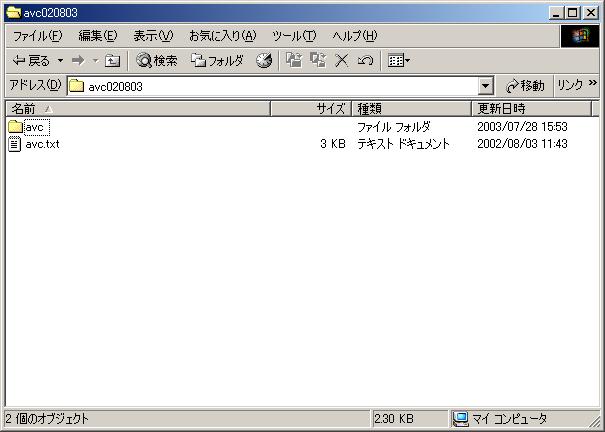Click the Forward arrow toolbar icon
Image resolution: width=605 pixels, height=432 pixels.
click(78, 61)
